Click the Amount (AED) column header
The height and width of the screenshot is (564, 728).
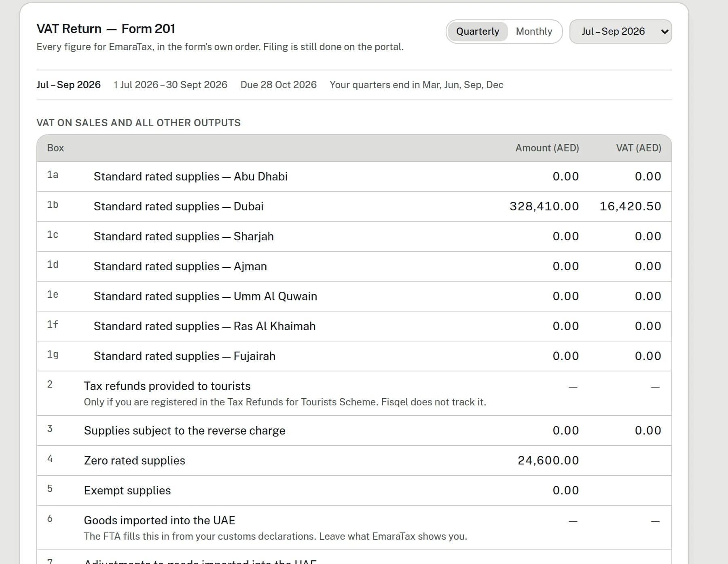pos(547,148)
